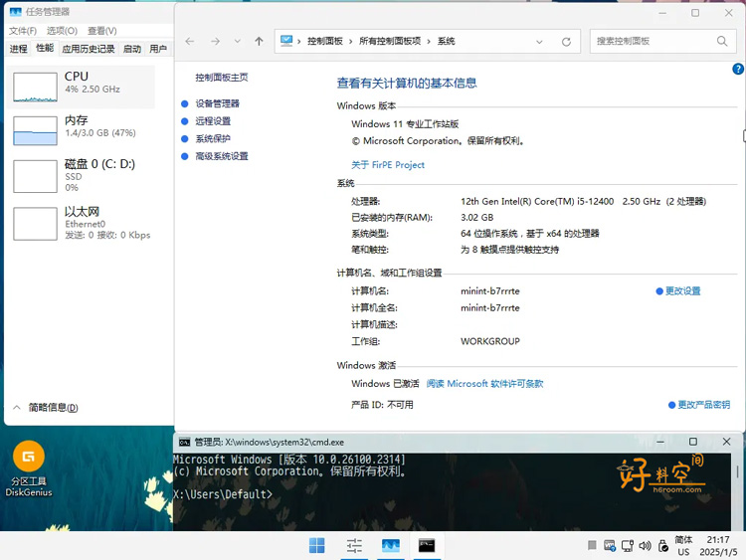
Task: Open 系统保护 from sidebar
Action: click(x=213, y=139)
